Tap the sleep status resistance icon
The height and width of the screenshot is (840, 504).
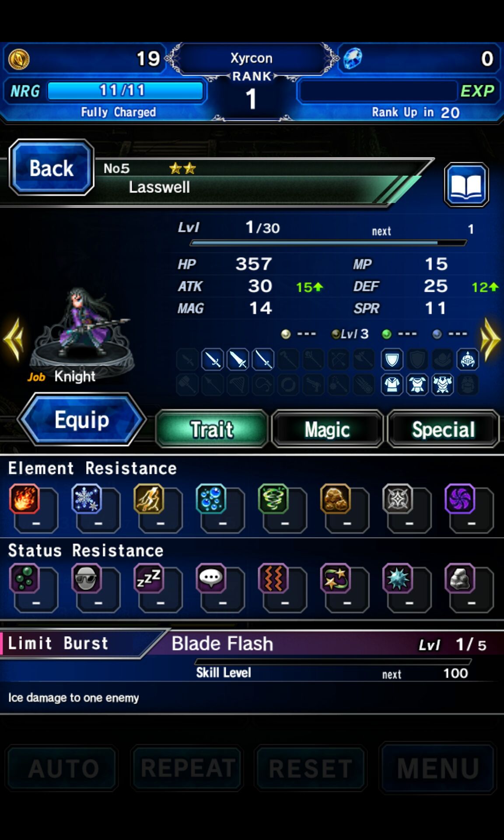(149, 578)
